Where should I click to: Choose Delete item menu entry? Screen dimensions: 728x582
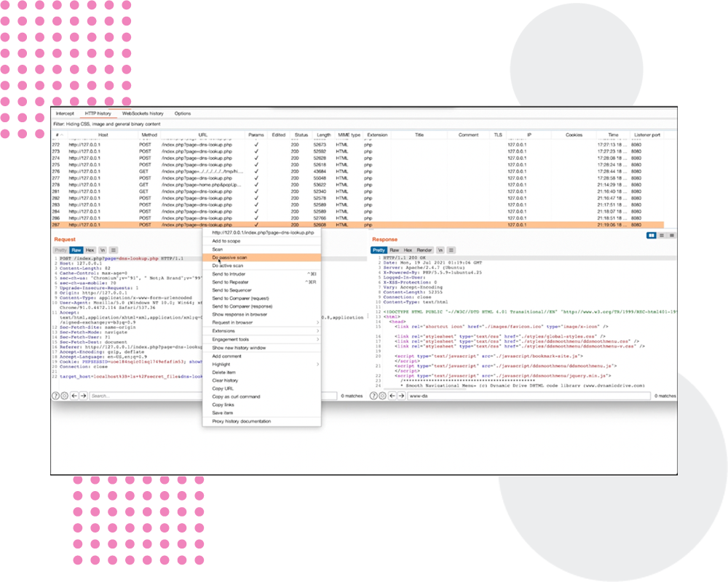tap(262, 372)
